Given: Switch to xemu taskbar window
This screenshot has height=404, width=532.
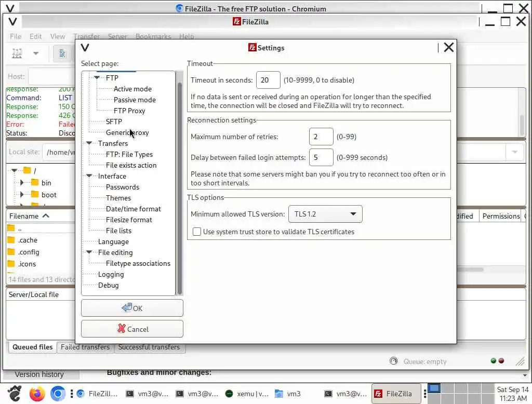Looking at the screenshot, I should [x=247, y=394].
